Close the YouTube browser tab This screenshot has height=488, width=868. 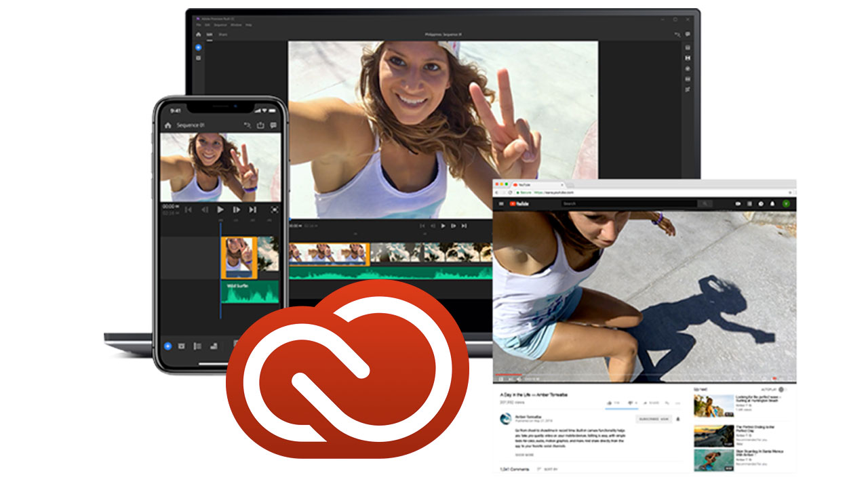562,184
